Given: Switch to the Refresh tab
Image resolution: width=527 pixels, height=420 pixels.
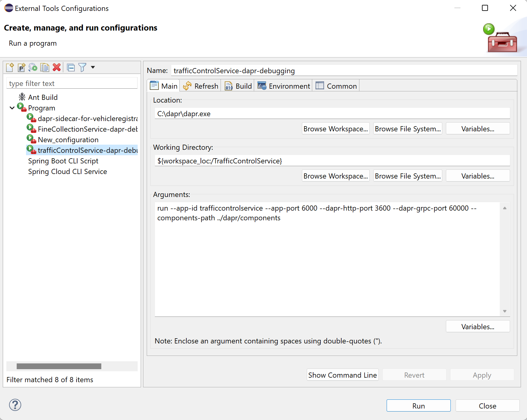Looking at the screenshot, I should tap(201, 86).
